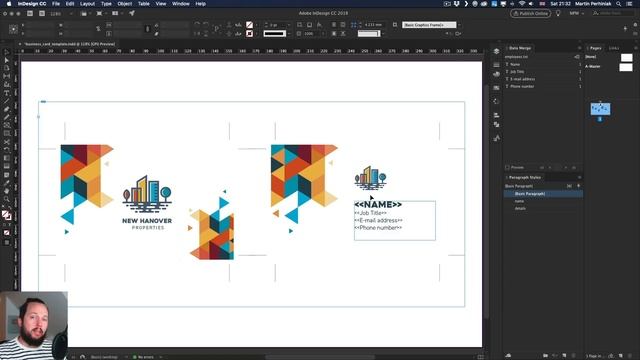
Task: Toggle the view mode button at toolbox bottom
Action: click(x=7, y=242)
